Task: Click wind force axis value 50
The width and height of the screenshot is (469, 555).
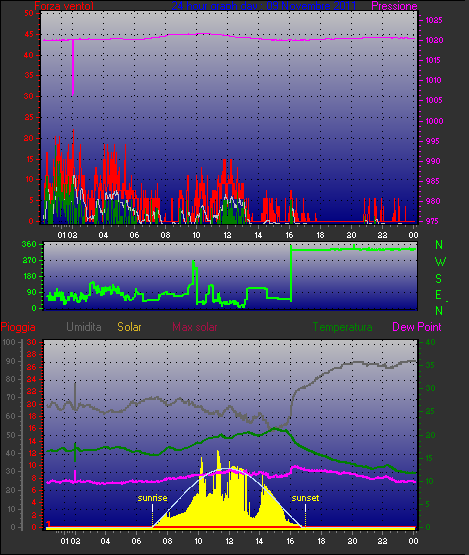Action: point(29,13)
